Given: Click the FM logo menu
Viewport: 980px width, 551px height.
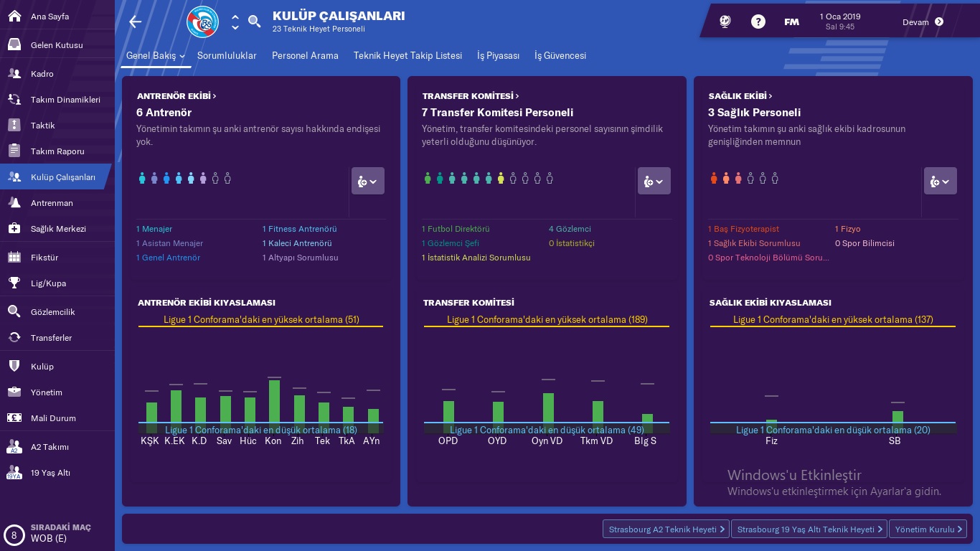Looking at the screenshot, I should point(791,22).
